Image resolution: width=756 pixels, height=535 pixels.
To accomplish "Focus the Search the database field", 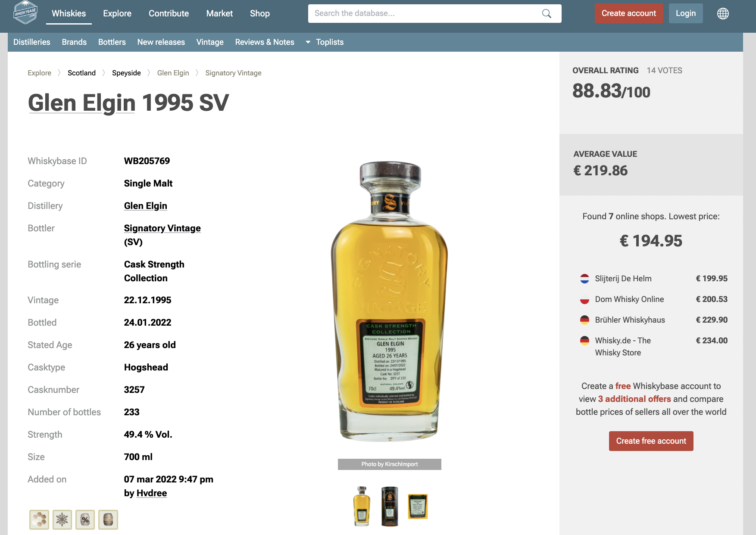I will pyautogui.click(x=425, y=13).
